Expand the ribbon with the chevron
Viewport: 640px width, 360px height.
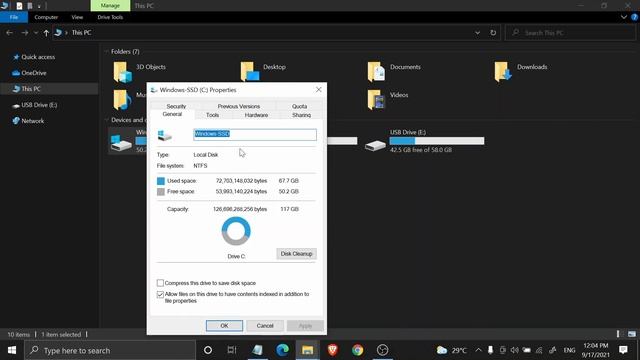point(624,17)
